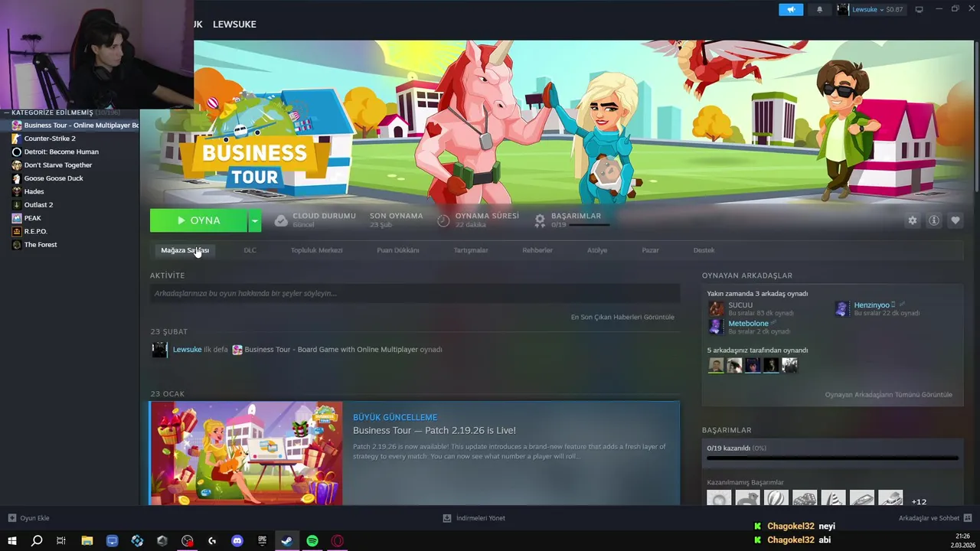Open the first avatar under 5 arkadaşınız
The height and width of the screenshot is (551, 980).
(716, 365)
